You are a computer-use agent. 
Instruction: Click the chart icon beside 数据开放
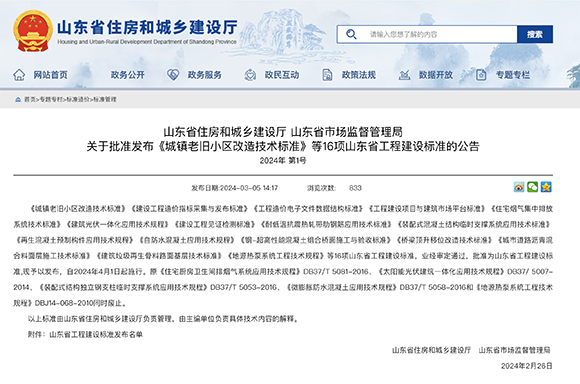point(404,75)
